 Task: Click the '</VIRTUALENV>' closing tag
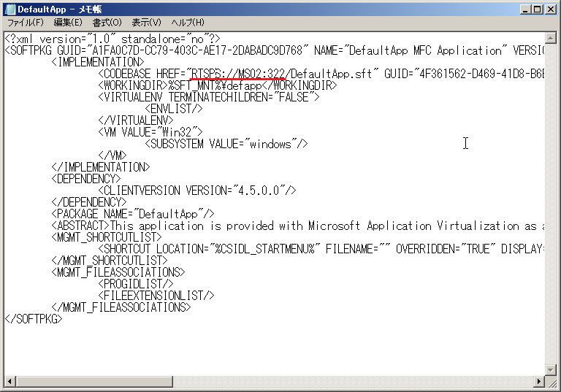pyautogui.click(x=136, y=120)
